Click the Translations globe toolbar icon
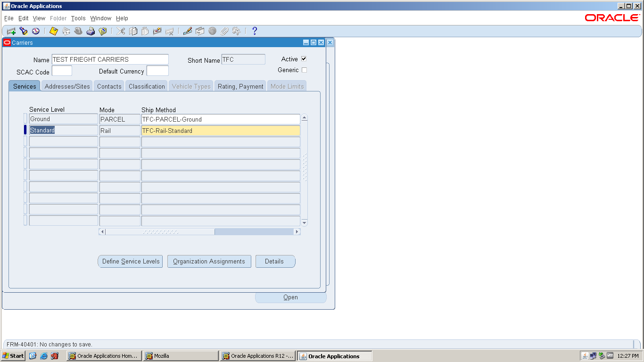 click(x=212, y=31)
